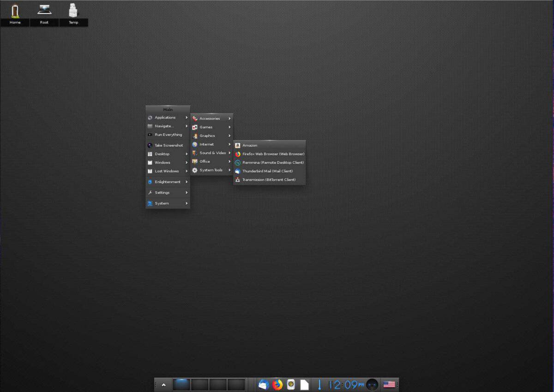The image size is (554, 392).
Task: Open the LibreOffice document icon on the shelf
Action: pos(304,384)
